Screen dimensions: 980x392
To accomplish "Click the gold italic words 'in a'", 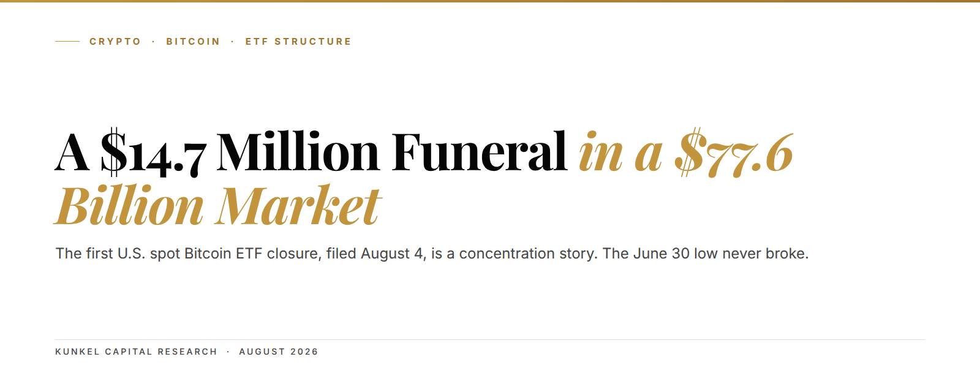I will [620, 153].
